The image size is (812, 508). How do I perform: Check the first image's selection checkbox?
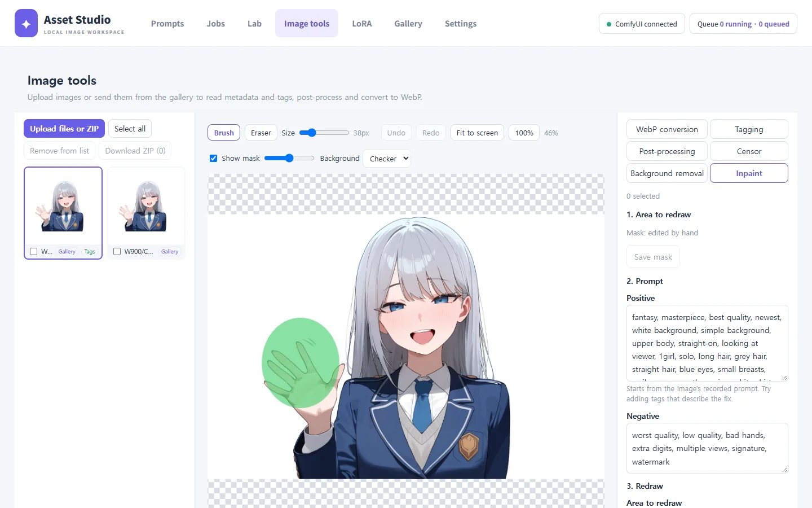click(33, 252)
